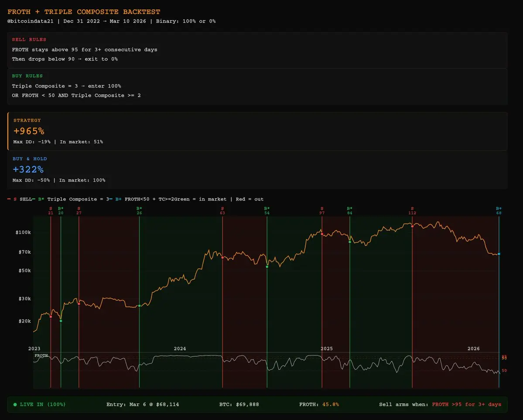The height and width of the screenshot is (420, 523).
Task: Click the green LIVE IN status dot
Action: coord(15,405)
